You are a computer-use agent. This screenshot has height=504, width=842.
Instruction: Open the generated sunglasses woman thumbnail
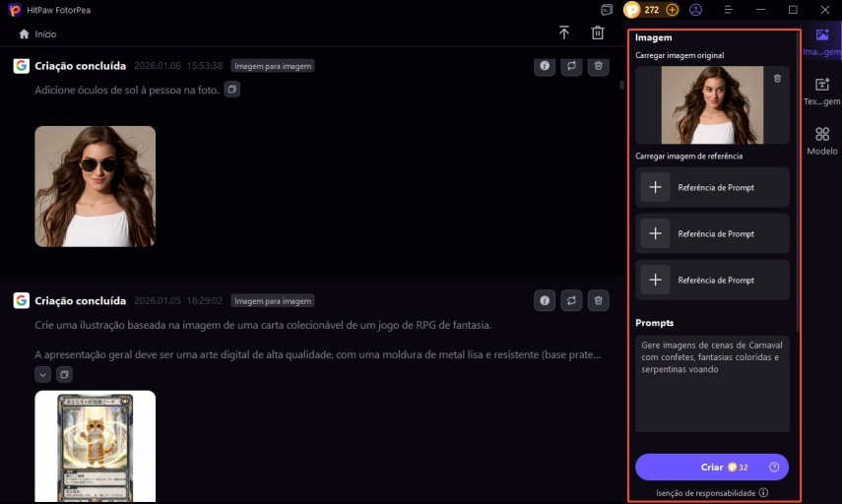(96, 186)
